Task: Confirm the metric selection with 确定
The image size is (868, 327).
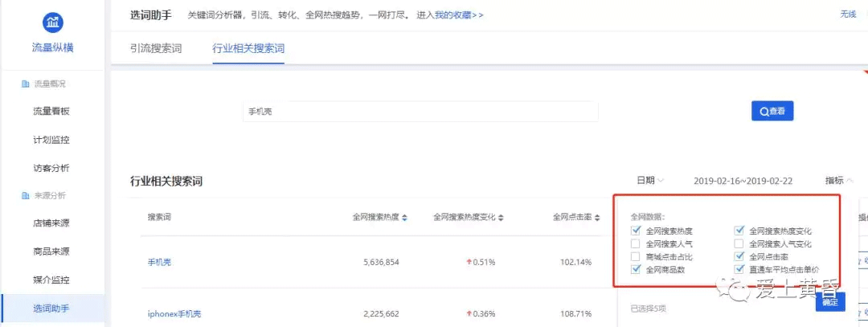Action: tap(830, 302)
